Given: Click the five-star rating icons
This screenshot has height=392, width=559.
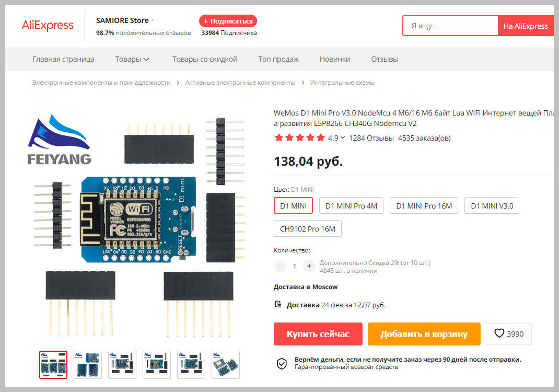Looking at the screenshot, I should (x=299, y=137).
